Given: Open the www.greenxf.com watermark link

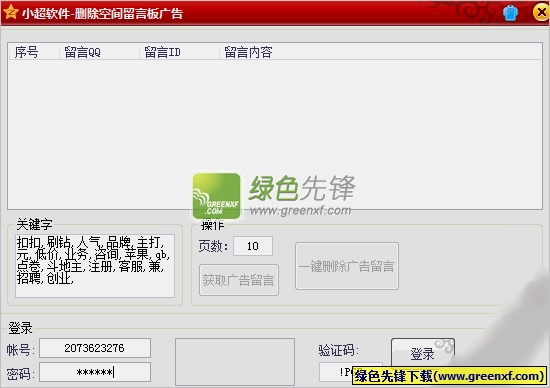Looking at the screenshot, I should tap(301, 210).
